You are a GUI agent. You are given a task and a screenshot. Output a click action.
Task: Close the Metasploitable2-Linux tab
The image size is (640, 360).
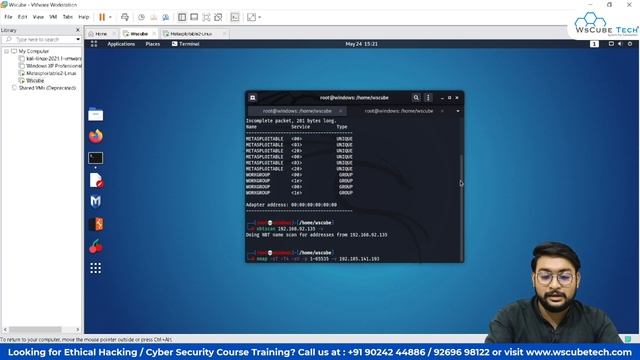click(224, 34)
